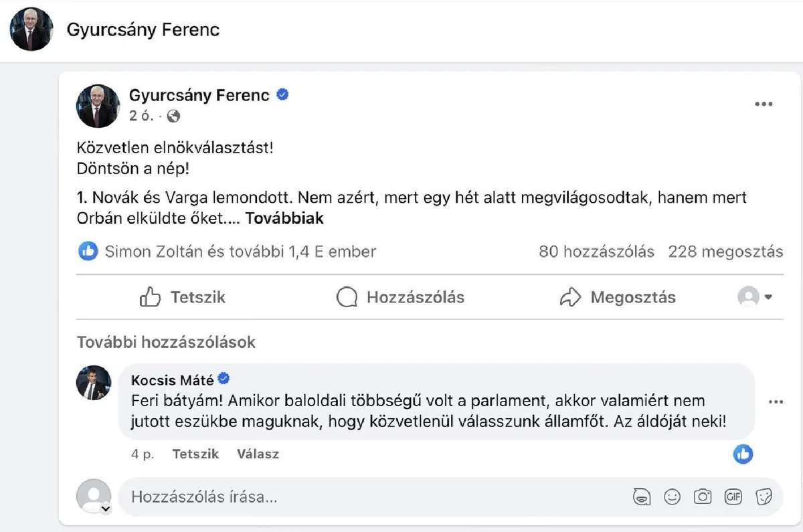Open the emoji picker in comment box

[x=672, y=497]
